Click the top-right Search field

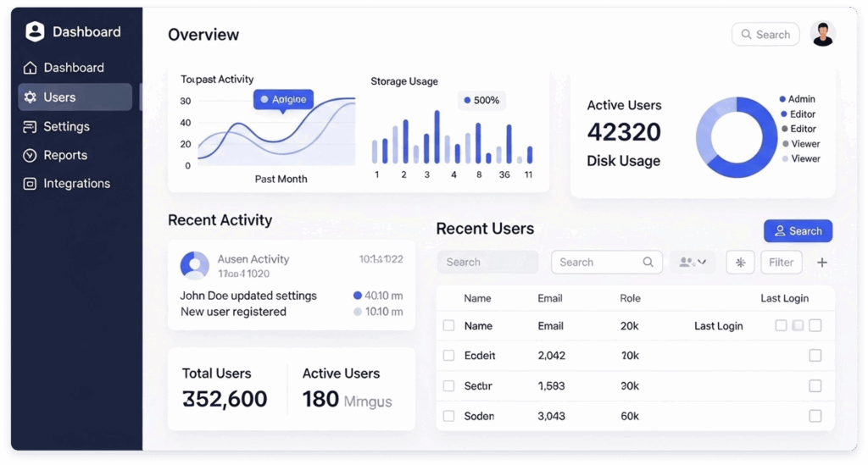pos(765,35)
